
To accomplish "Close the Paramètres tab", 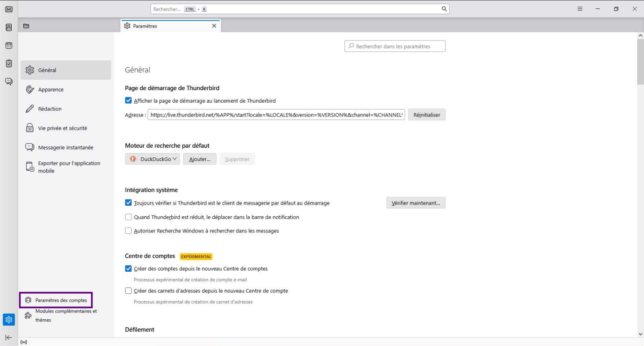I will coord(214,26).
